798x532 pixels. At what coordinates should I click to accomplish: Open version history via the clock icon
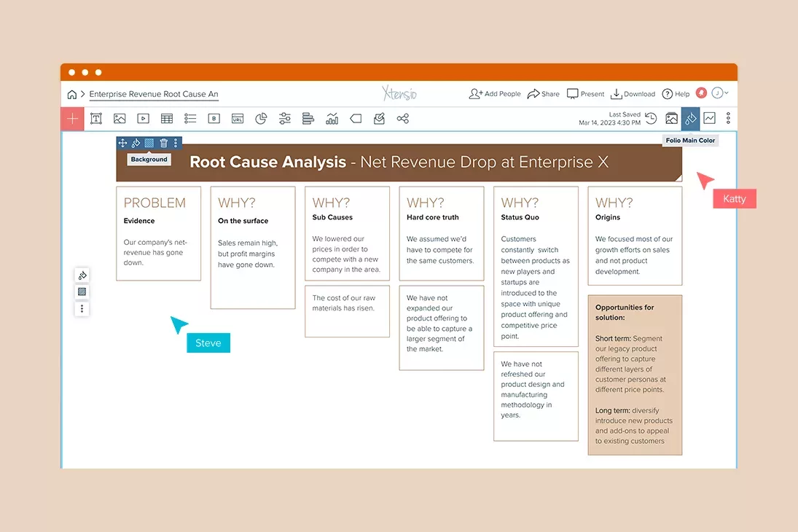point(651,118)
